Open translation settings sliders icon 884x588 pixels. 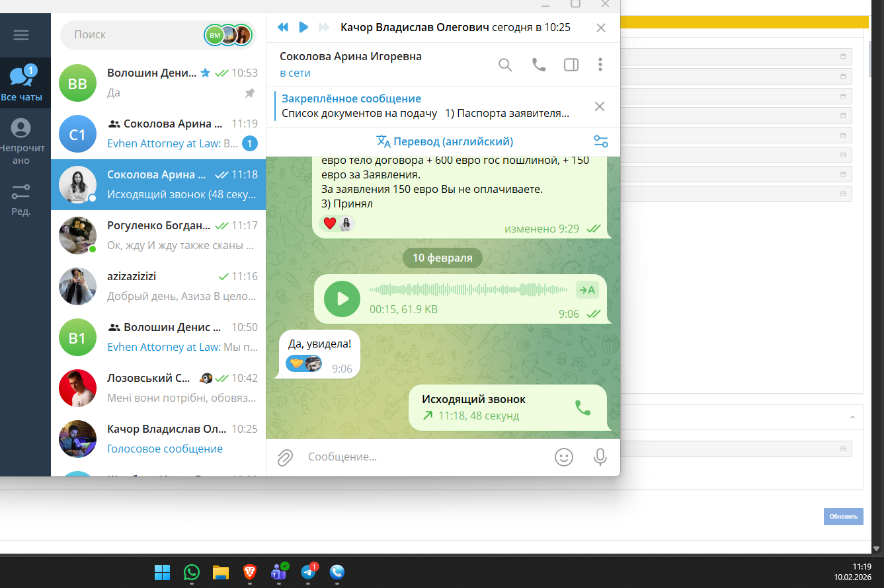pyautogui.click(x=601, y=141)
